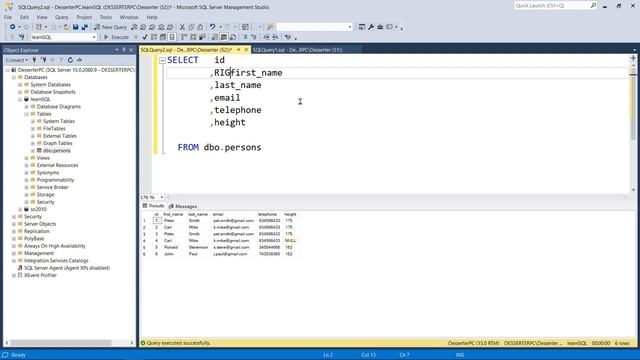Collapse the Databases tree node
Image resolution: width=640 pixels, height=360 pixels.
click(x=14, y=77)
